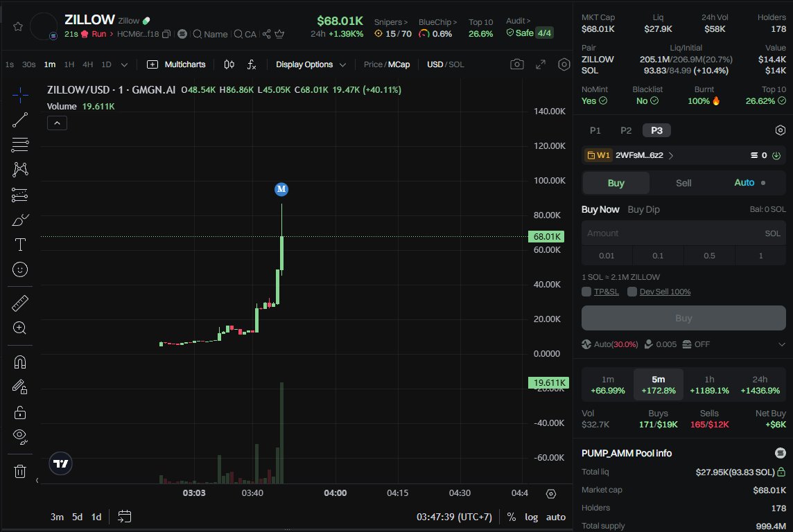793x532 pixels.
Task: Click the share icon in header
Action: pos(266,34)
